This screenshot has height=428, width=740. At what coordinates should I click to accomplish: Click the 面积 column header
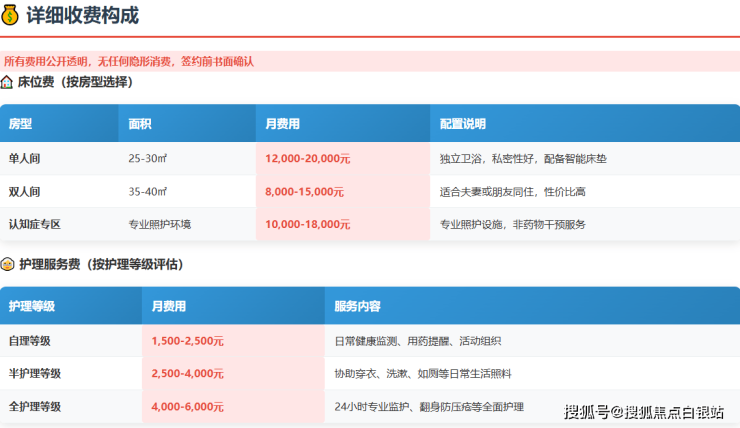click(140, 124)
